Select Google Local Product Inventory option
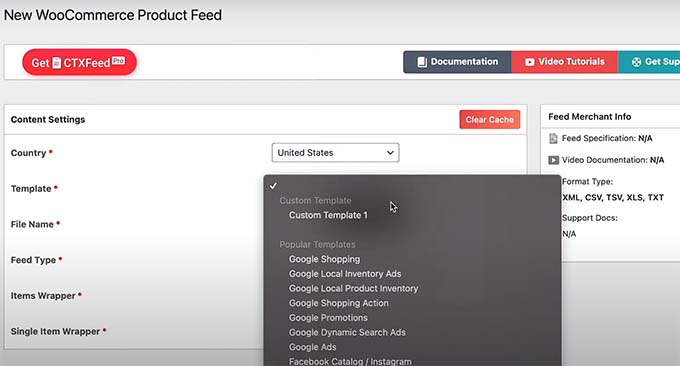 tap(353, 289)
